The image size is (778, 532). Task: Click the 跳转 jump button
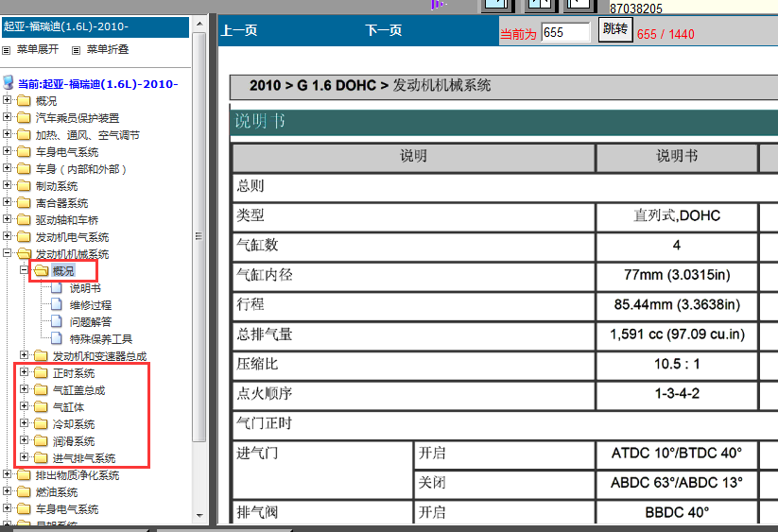coord(615,29)
